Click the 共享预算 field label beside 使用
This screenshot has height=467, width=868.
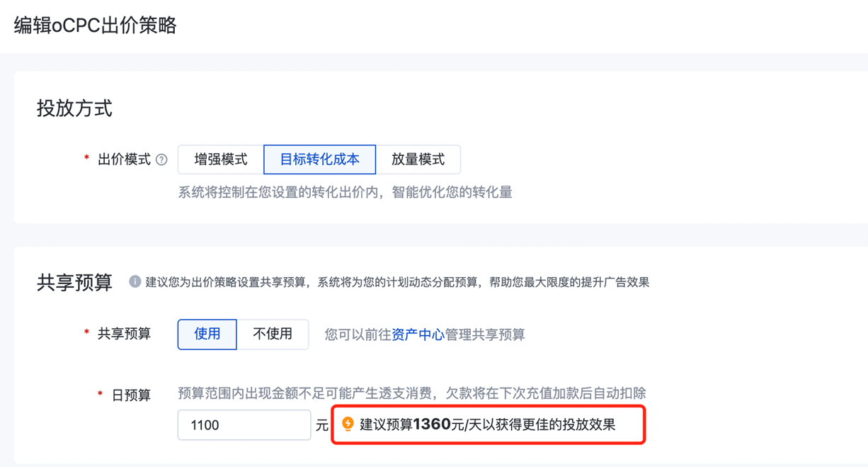pyautogui.click(x=124, y=334)
